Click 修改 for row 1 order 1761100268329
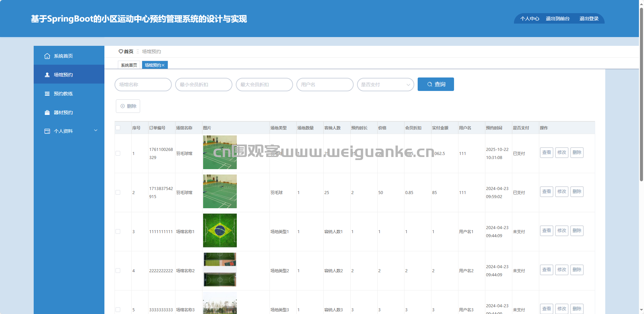Image resolution: width=644 pixels, height=314 pixels. tap(562, 153)
